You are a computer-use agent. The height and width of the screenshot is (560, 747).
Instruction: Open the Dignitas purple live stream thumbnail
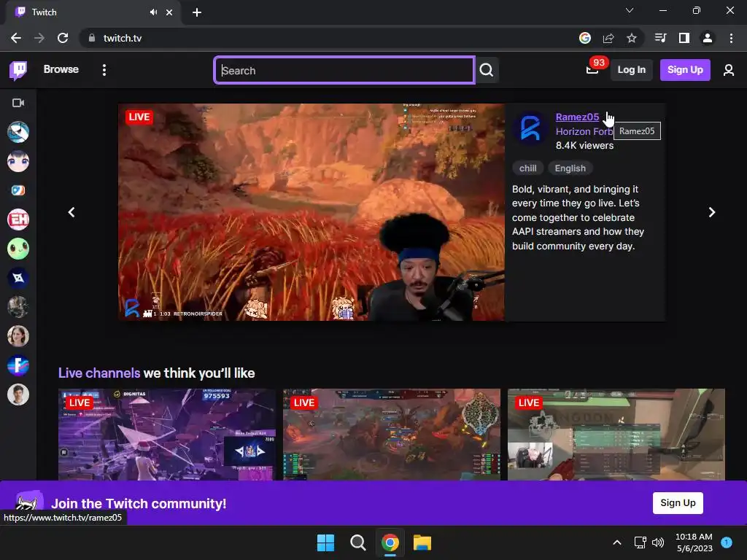click(167, 435)
